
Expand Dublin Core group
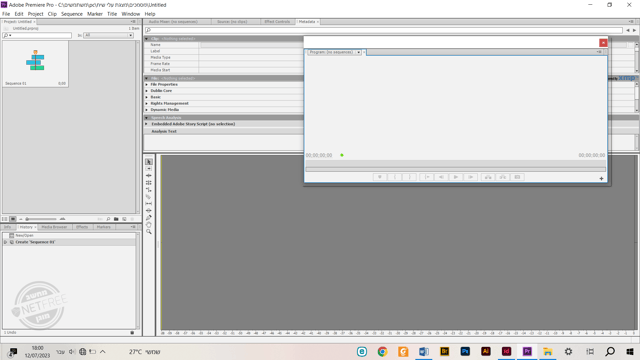point(147,91)
